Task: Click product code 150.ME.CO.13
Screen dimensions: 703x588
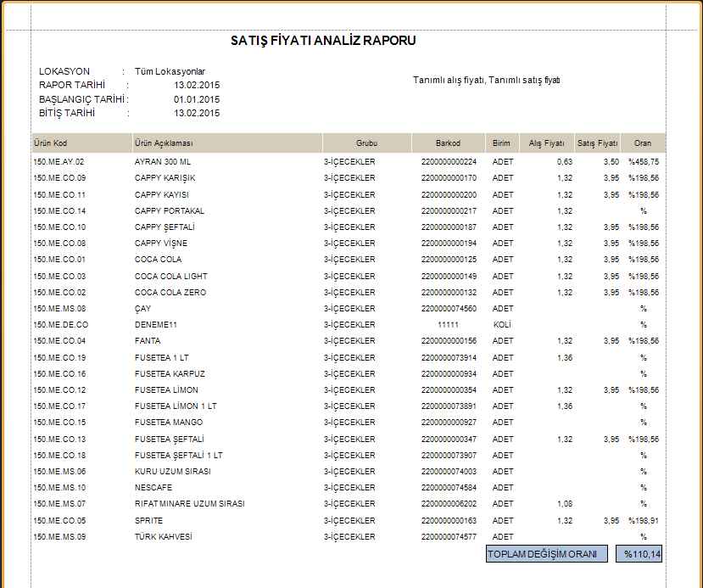Action: (x=59, y=440)
